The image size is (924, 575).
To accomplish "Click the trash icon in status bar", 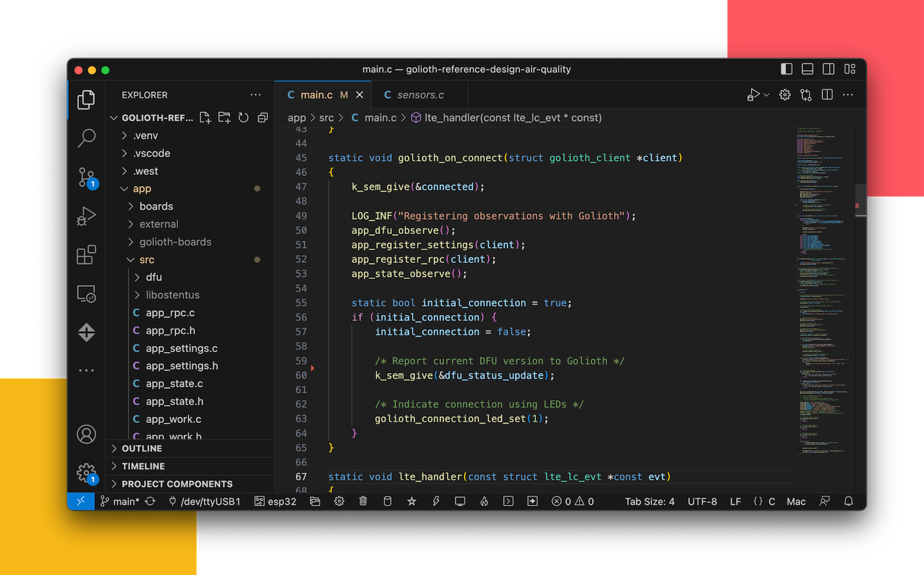I will (x=363, y=501).
